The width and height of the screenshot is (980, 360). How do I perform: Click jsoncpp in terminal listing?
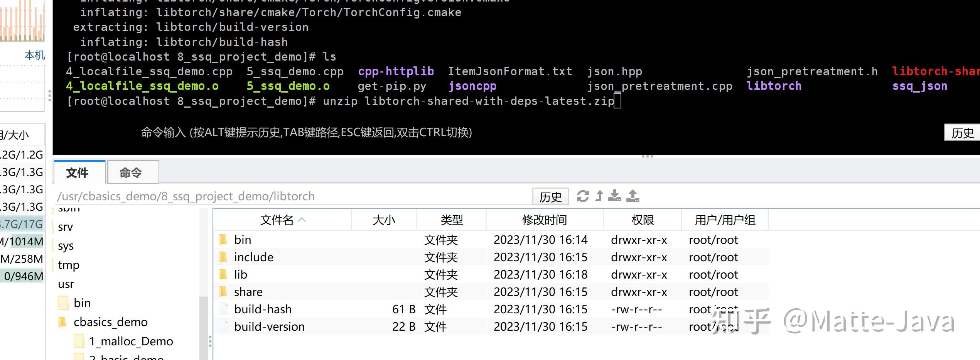point(472,86)
